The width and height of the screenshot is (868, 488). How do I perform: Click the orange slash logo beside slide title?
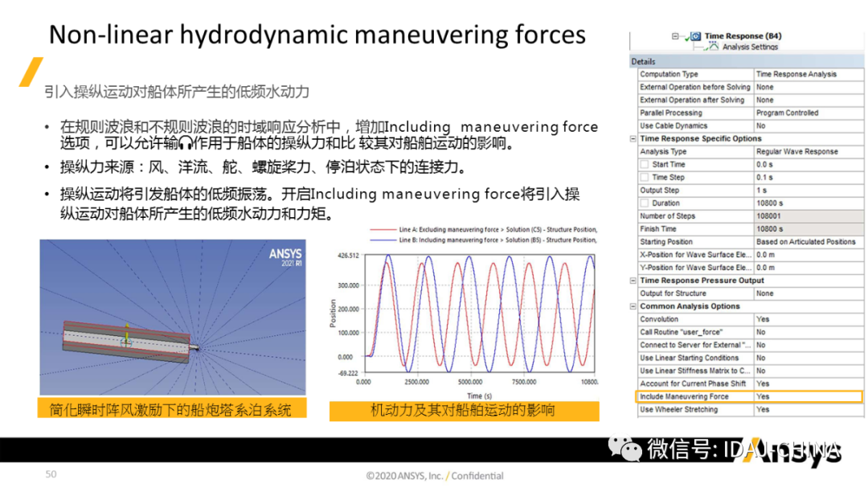[x=31, y=72]
